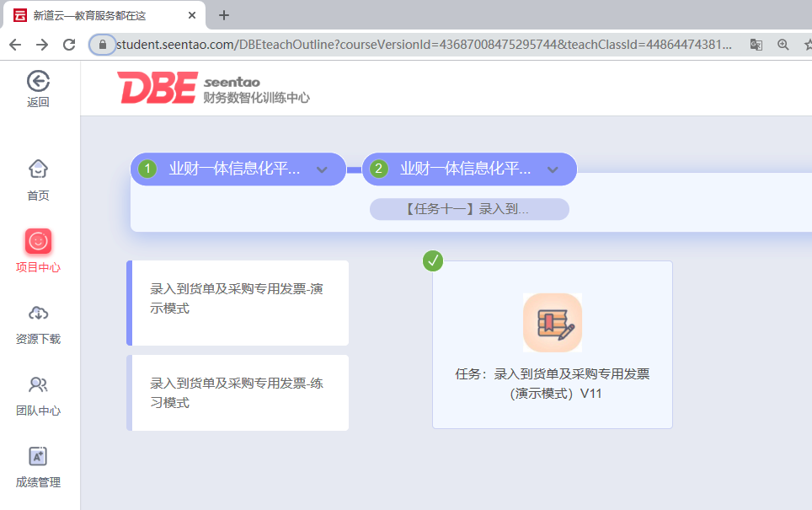Viewport: 812px width, 510px height.
Task: Expand the step 1 chevron dropdown
Action: [321, 169]
